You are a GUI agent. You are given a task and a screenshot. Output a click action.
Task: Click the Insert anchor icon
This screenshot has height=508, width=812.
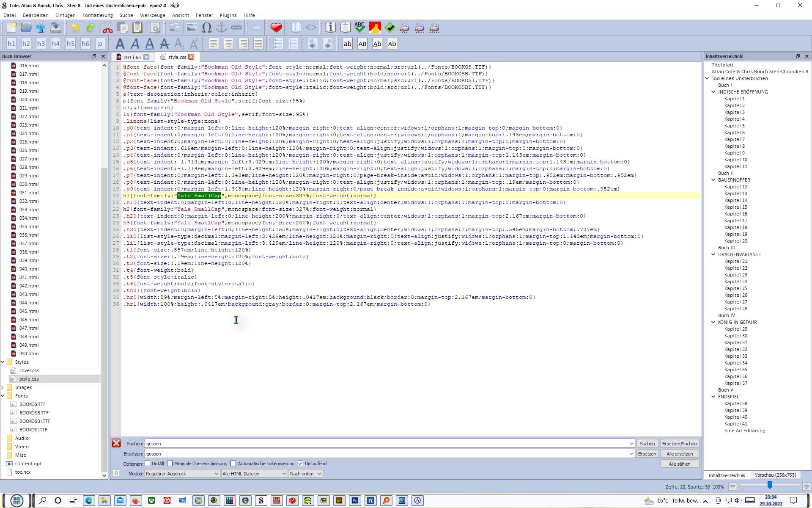click(221, 28)
